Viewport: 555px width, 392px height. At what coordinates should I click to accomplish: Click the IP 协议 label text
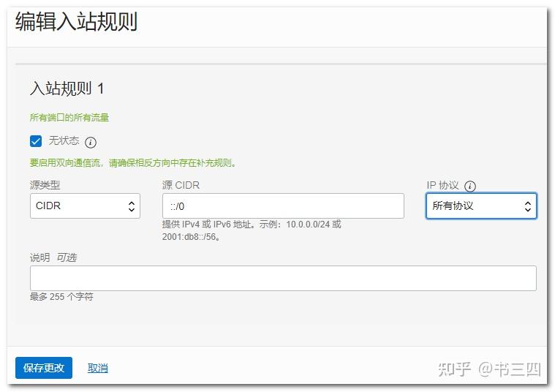point(443,186)
